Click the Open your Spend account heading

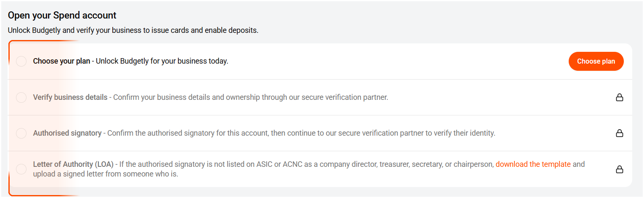coord(62,16)
